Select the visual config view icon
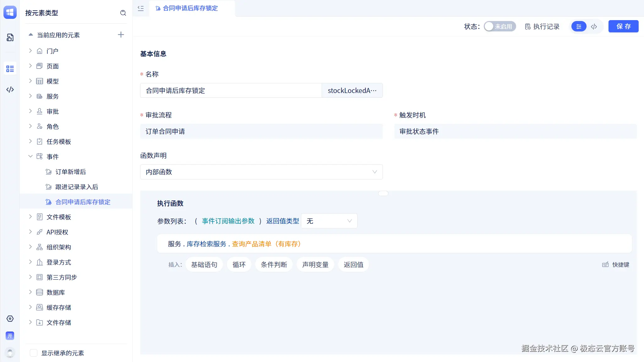Image resolution: width=644 pixels, height=362 pixels. point(579,27)
